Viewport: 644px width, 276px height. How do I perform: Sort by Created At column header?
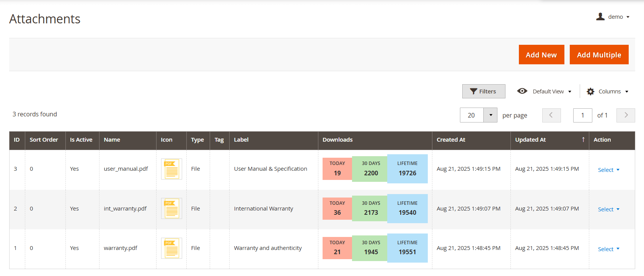pos(451,140)
